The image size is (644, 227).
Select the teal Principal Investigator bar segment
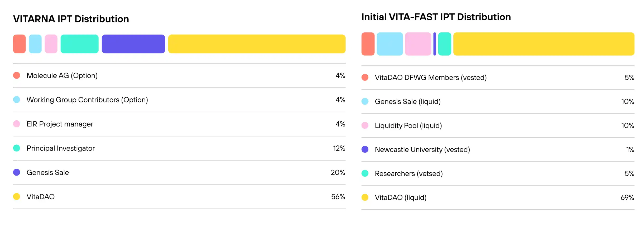click(x=79, y=44)
